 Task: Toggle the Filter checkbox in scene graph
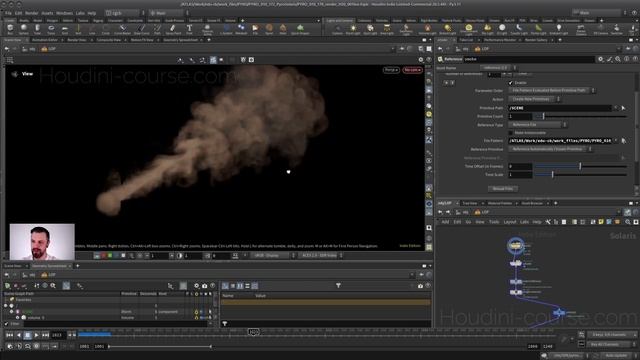pos(6,324)
